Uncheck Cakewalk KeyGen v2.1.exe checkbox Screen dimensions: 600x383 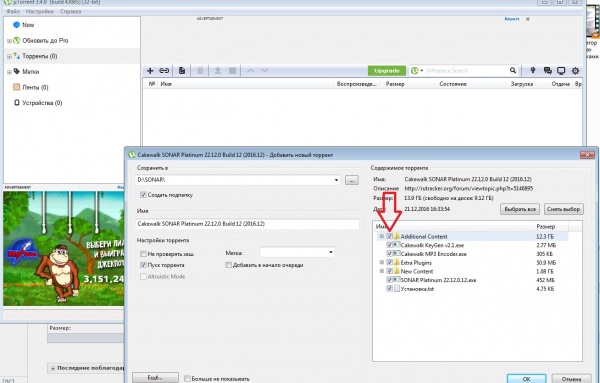pyautogui.click(x=389, y=245)
